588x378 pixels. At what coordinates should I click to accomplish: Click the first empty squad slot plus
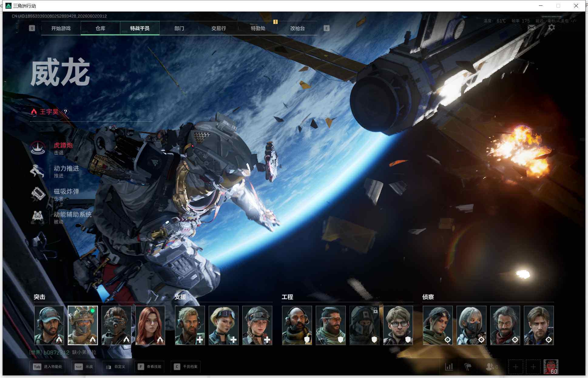(516, 367)
